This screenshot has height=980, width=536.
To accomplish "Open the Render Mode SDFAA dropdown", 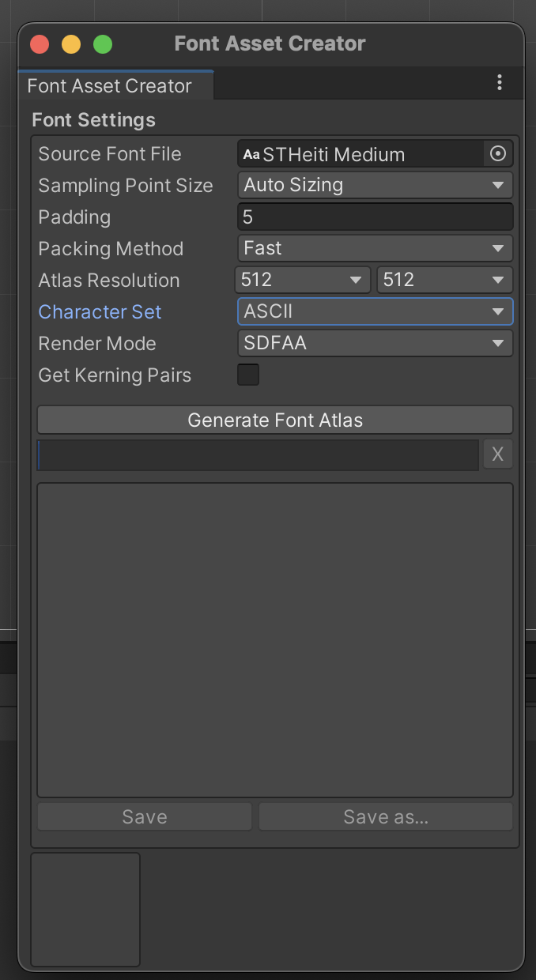I will click(375, 344).
